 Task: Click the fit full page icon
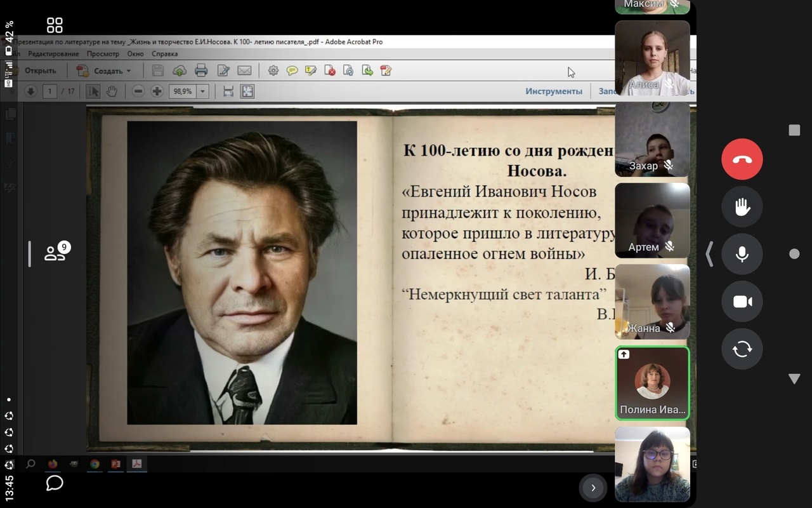coord(247,91)
